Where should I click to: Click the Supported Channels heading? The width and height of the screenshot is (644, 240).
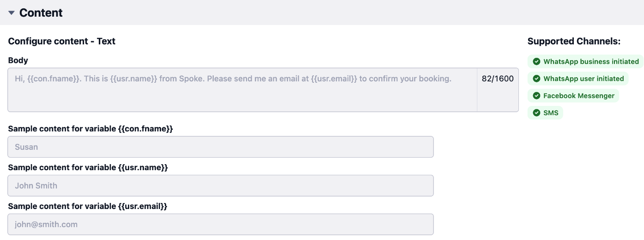574,41
